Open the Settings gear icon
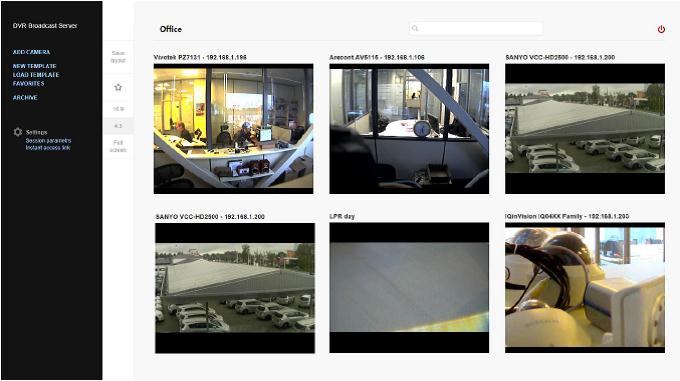The image size is (680, 381). coord(17,132)
